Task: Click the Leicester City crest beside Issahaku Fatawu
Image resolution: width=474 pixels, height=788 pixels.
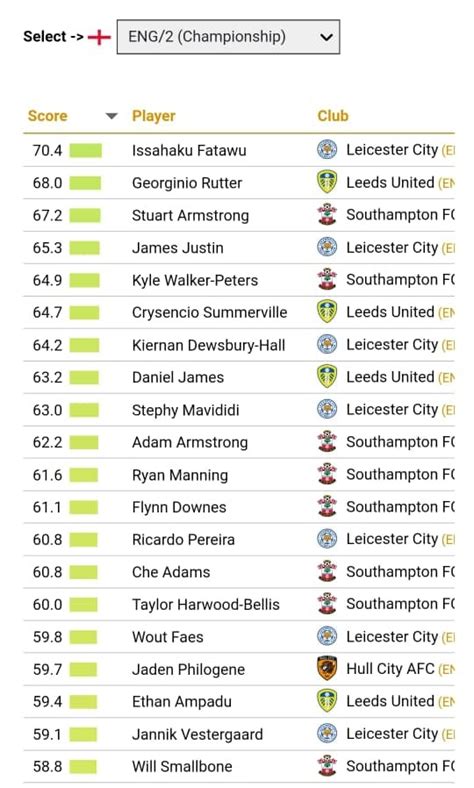Action: (x=327, y=150)
